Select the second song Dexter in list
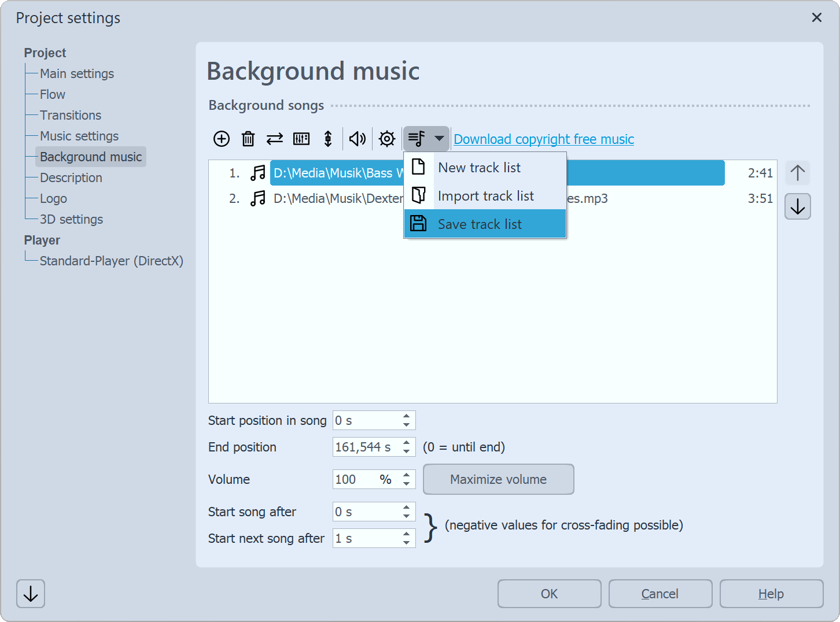The width and height of the screenshot is (840, 622). (x=337, y=199)
